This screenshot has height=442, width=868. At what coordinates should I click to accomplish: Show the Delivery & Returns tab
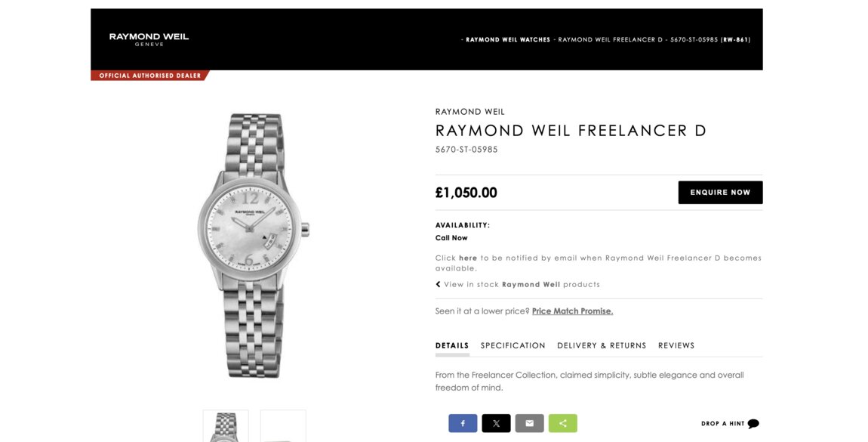click(602, 346)
